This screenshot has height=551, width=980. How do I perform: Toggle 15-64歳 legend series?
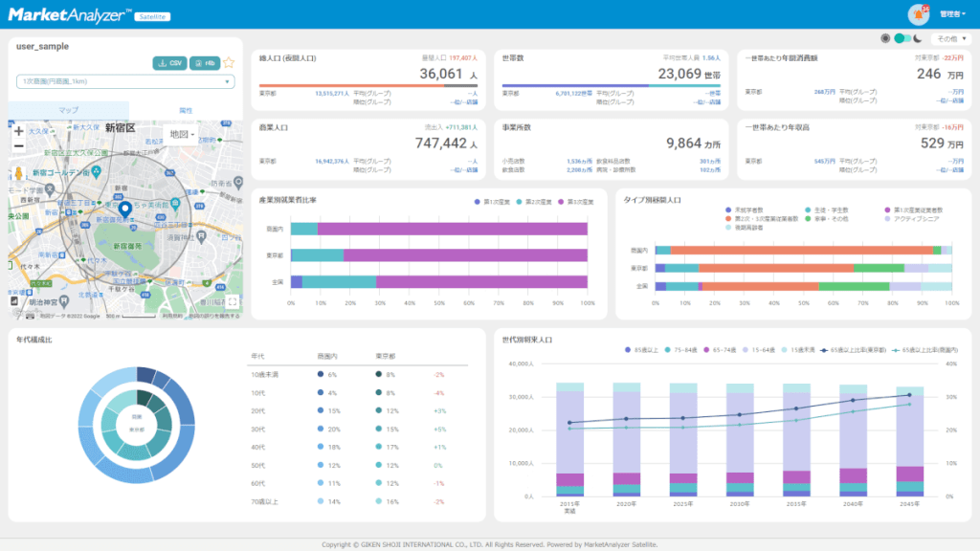759,350
